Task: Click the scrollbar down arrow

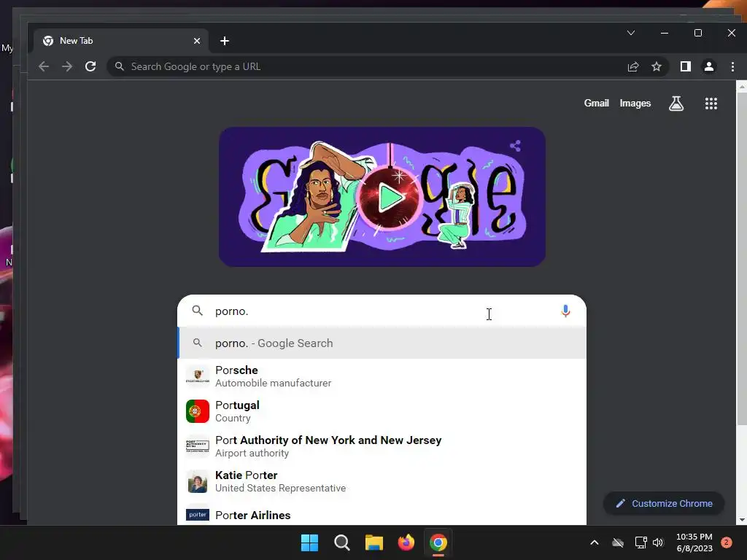Action: 741,520
